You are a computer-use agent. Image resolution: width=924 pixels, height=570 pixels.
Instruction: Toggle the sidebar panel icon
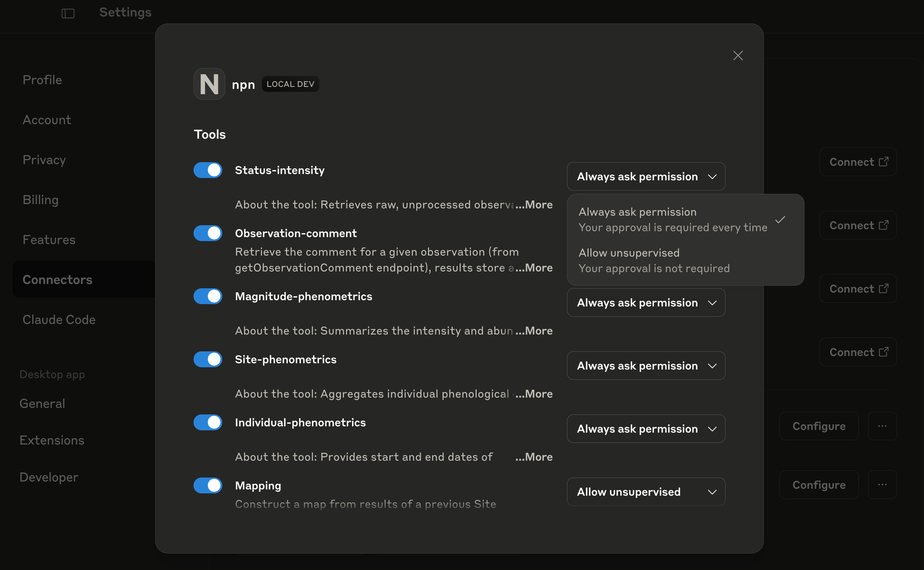click(68, 14)
